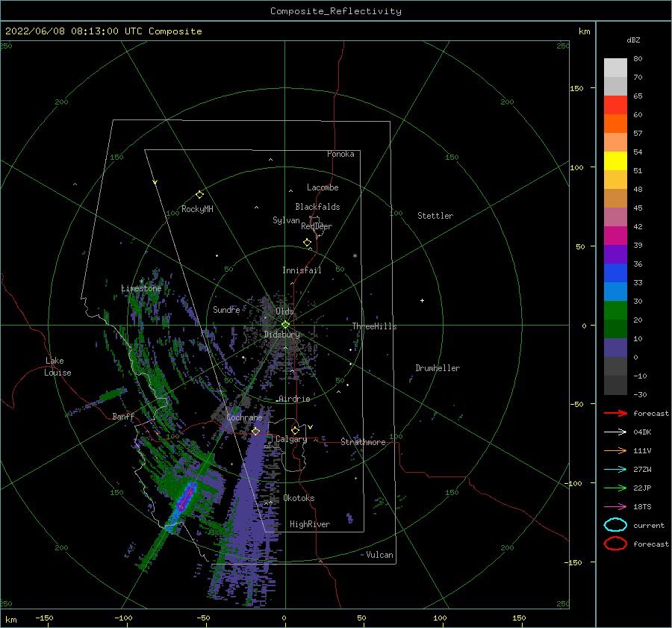Click the 18TS legend label text
Image resolution: width=672 pixels, height=628 pixels.
coord(642,507)
